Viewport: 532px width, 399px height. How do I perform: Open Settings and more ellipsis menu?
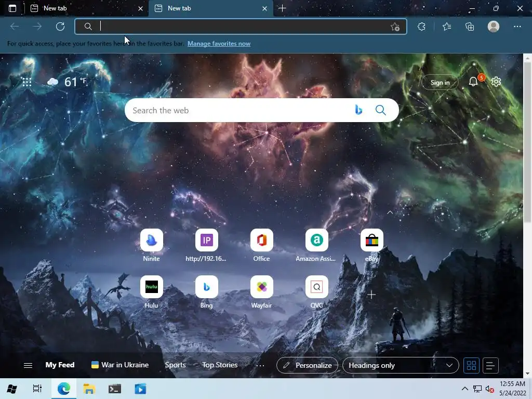pyautogui.click(x=517, y=26)
